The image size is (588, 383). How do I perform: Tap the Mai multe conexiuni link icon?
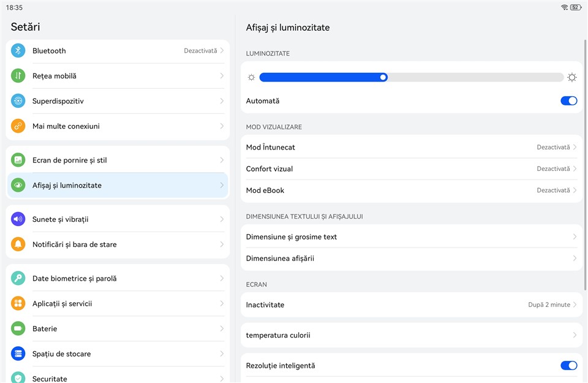pos(18,126)
